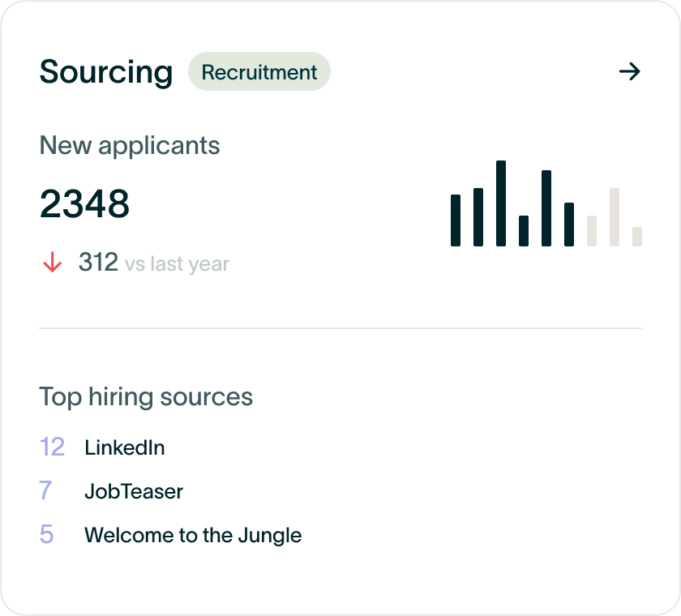Select the shortest dark bar in chart
The width and height of the screenshot is (681, 616).
pyautogui.click(x=524, y=231)
